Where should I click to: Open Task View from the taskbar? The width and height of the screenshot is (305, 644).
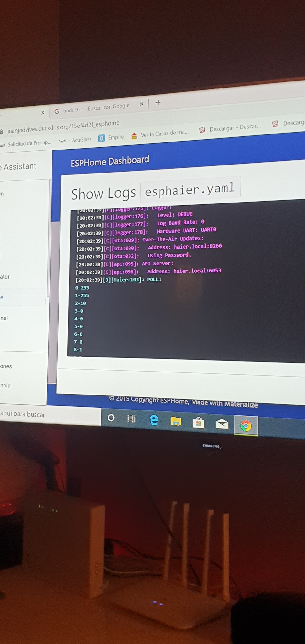(131, 418)
